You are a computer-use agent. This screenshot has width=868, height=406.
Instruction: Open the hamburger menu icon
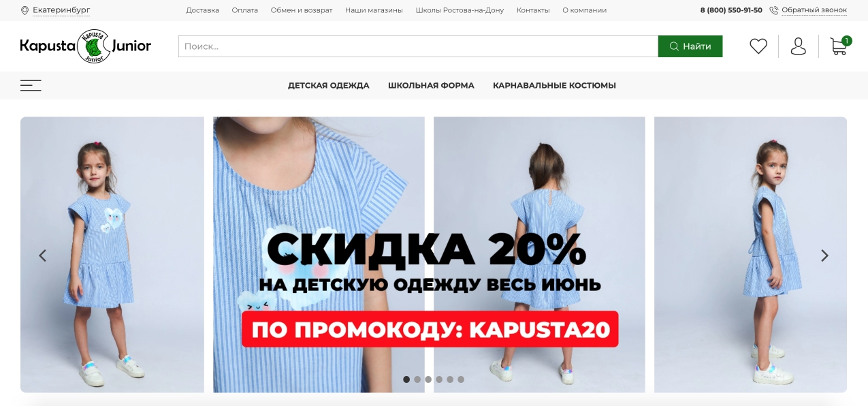coord(31,85)
